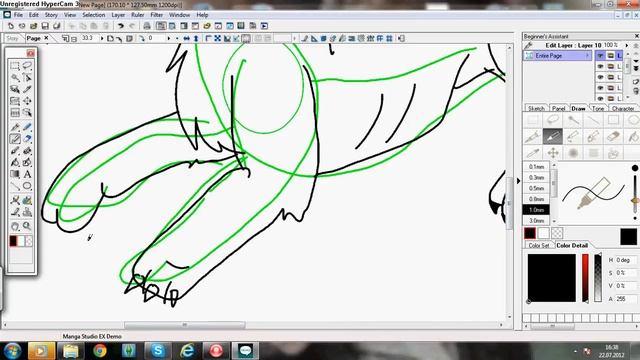Switch to the Character tab
This screenshot has width=640, height=360.
pos(623,109)
